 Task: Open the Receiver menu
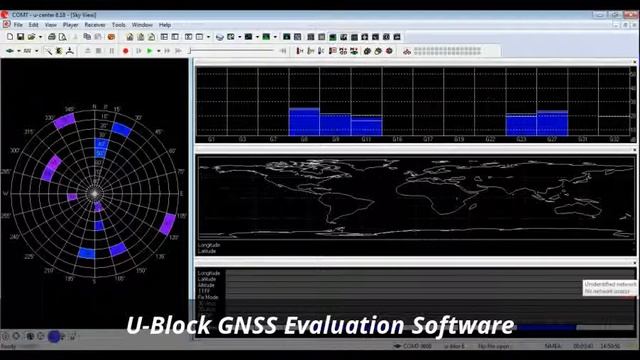click(95, 25)
